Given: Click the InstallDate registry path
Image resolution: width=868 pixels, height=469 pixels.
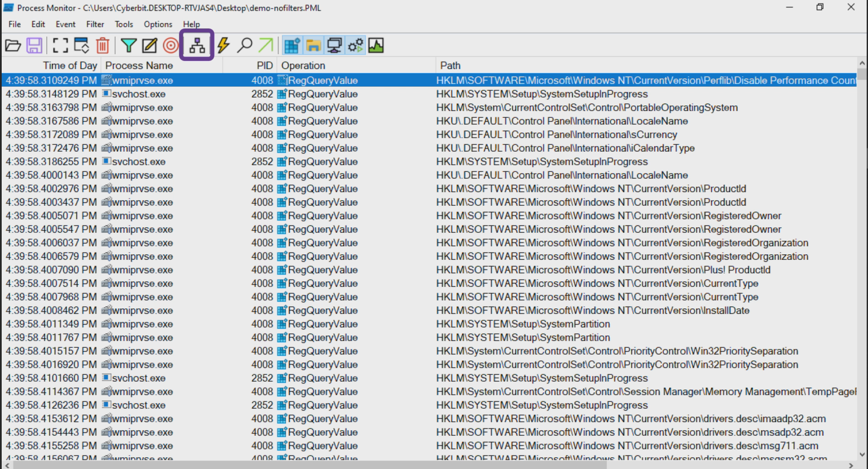Looking at the screenshot, I should pos(593,311).
